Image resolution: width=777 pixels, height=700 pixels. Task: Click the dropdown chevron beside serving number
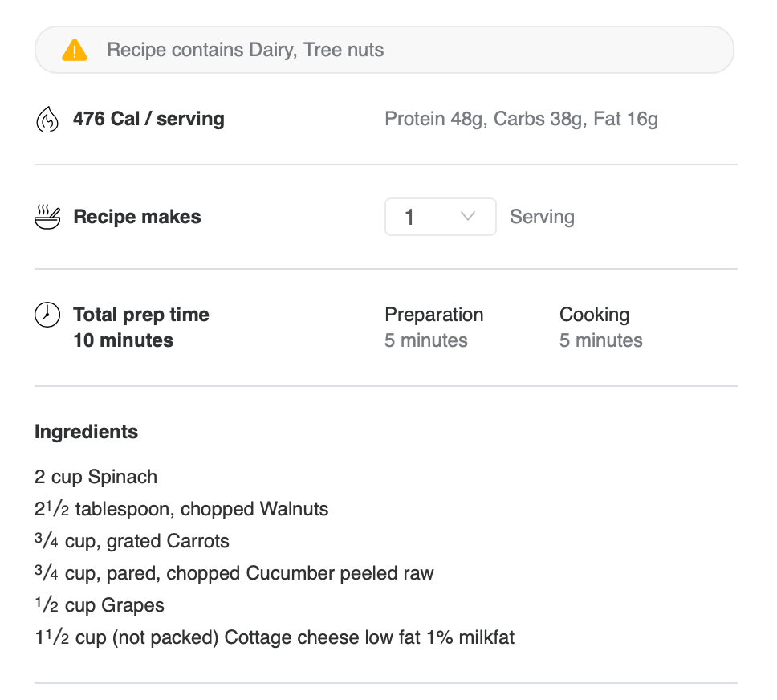(468, 217)
